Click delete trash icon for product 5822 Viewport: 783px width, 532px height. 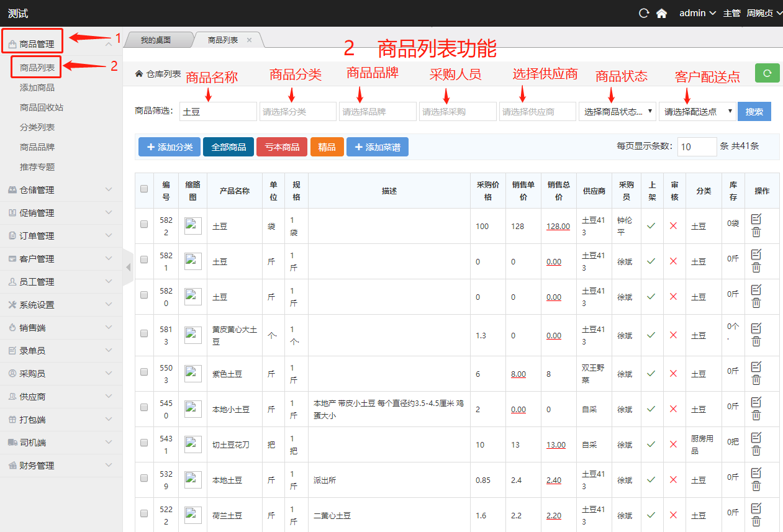756,232
